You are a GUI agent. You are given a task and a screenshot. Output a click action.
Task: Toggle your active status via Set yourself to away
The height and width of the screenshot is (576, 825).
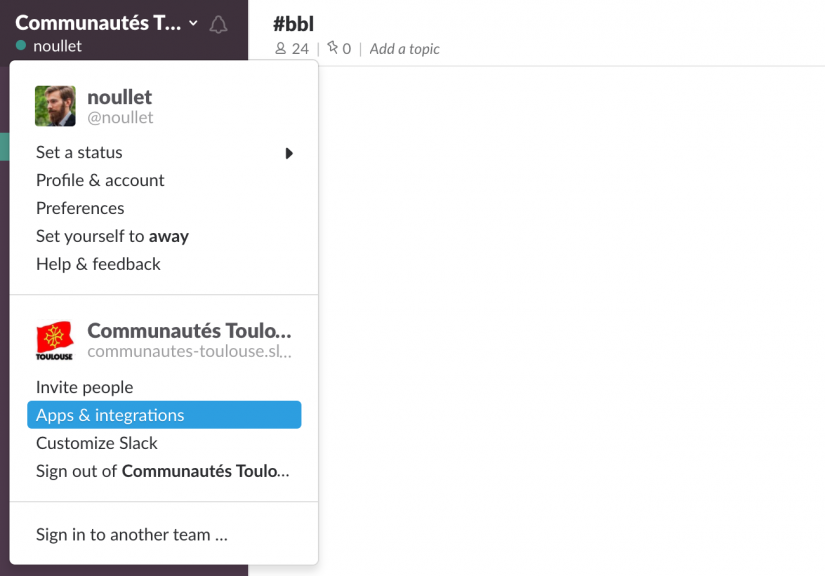(x=112, y=235)
